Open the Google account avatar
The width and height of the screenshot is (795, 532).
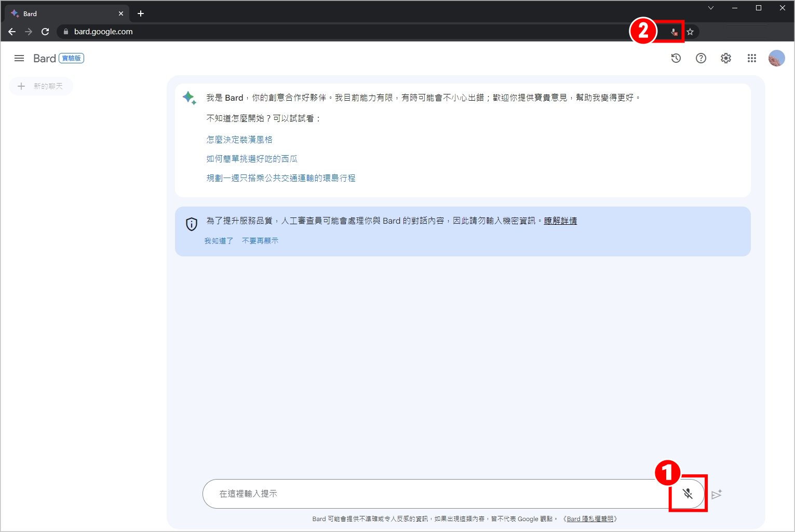pos(776,58)
